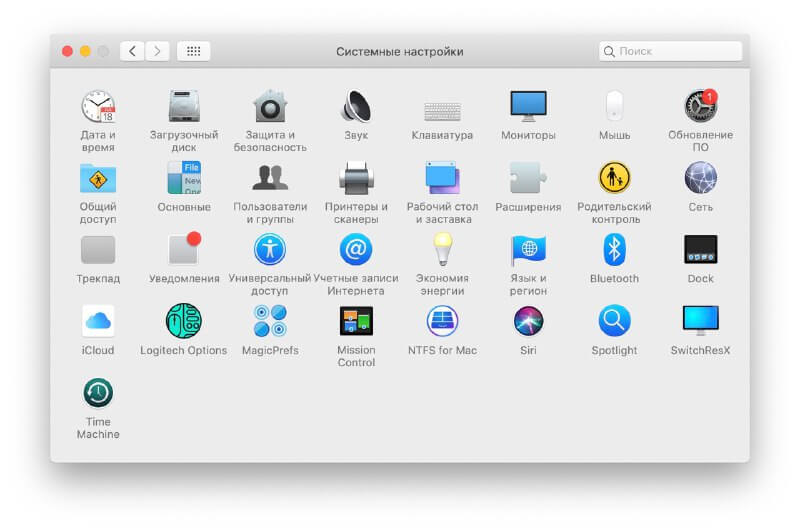Viewport: 800px width, 529px height.
Task: Go back with the left chevron
Action: click(132, 51)
